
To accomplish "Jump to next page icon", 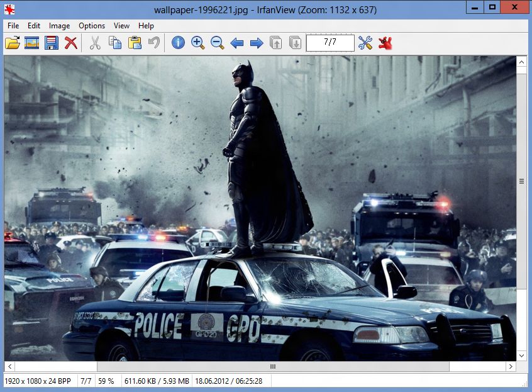I will (x=295, y=43).
